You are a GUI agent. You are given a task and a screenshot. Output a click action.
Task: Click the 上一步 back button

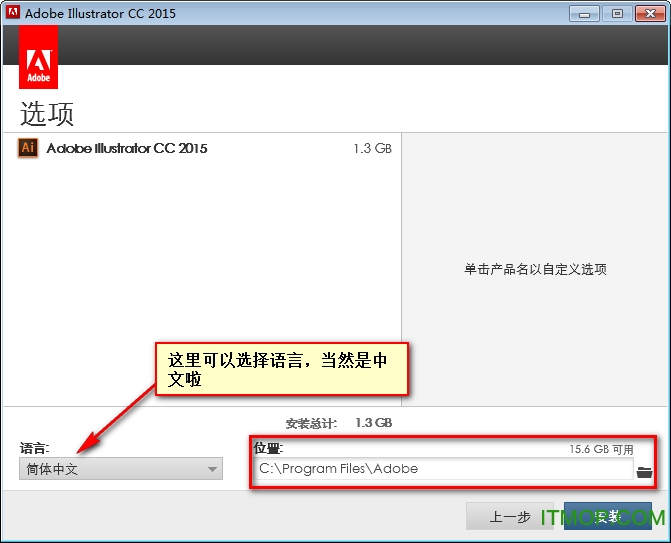click(510, 516)
